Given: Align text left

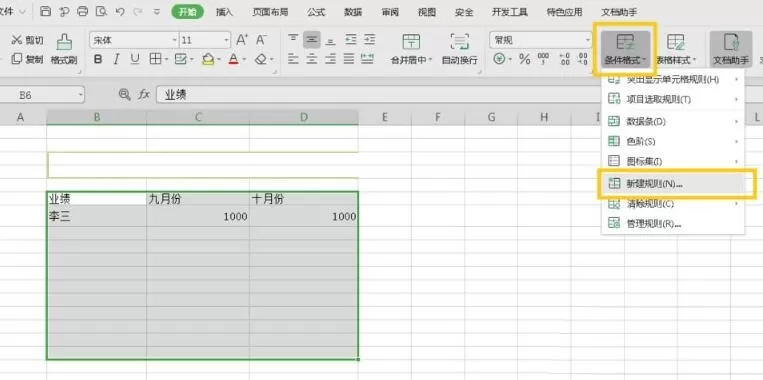Looking at the screenshot, I should coord(292,59).
